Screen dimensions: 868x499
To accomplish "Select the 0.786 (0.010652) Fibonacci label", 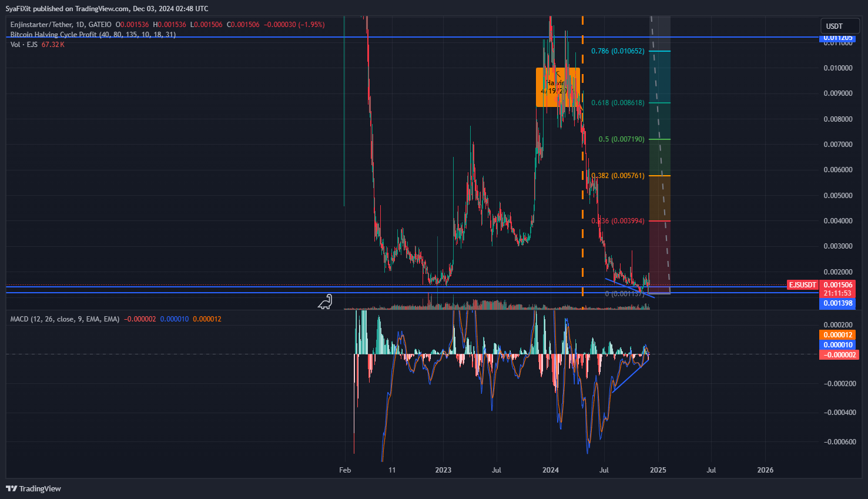I will (618, 51).
